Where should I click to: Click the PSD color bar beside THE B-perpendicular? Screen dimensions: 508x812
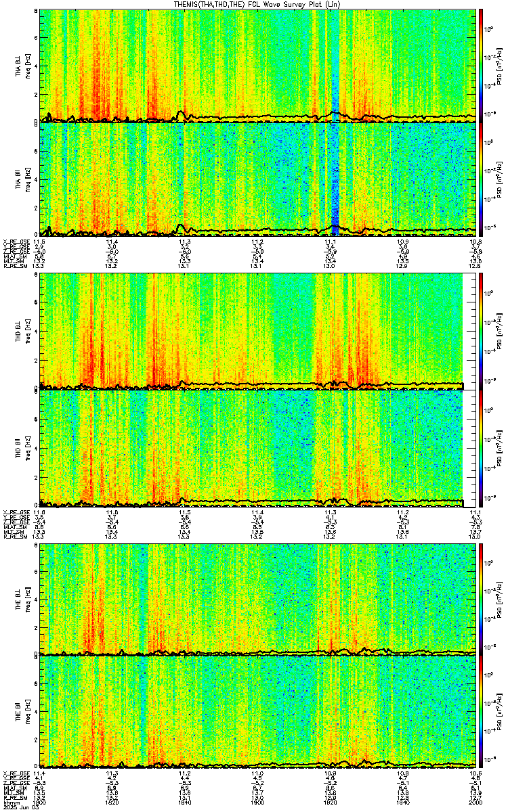(481, 600)
